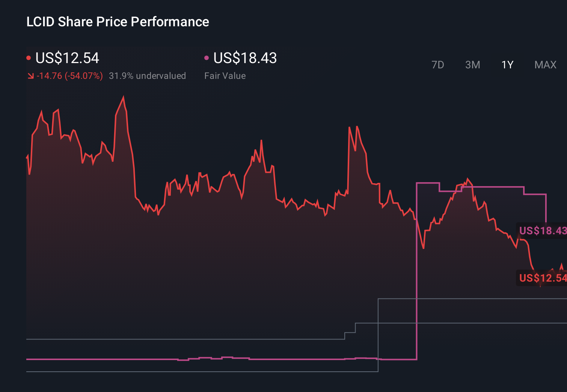The height and width of the screenshot is (392, 567).
Task: Select the US$12.54 price tag on the chart
Action: pos(542,279)
